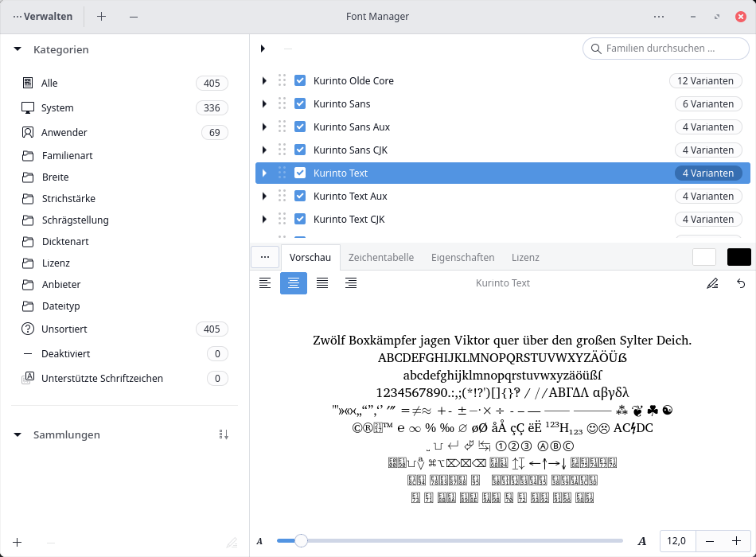Screen dimensions: 756x557
Task: Center the preview text
Action: 294,283
